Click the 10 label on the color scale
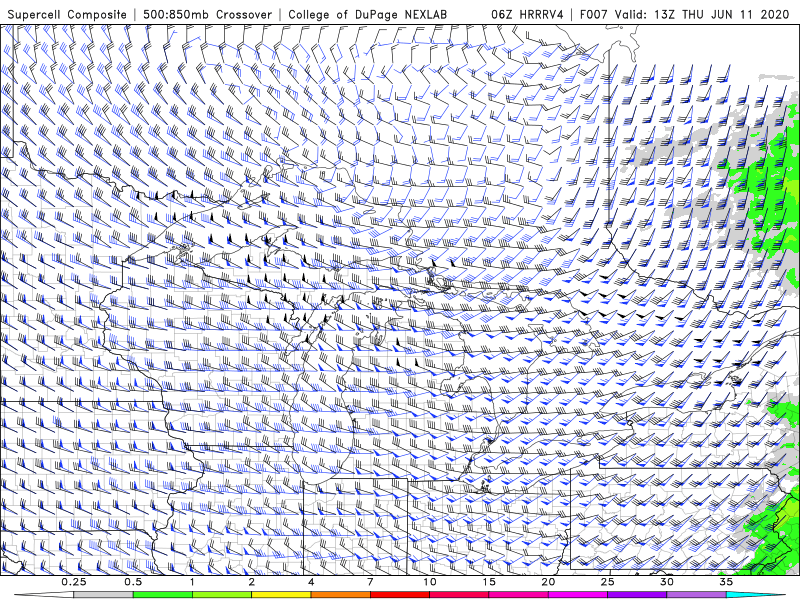800x600 pixels. coord(430,582)
